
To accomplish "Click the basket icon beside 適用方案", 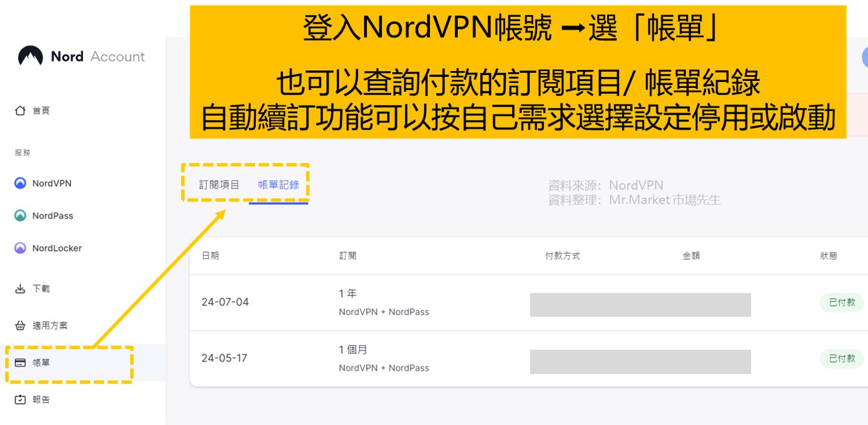I will click(20, 325).
